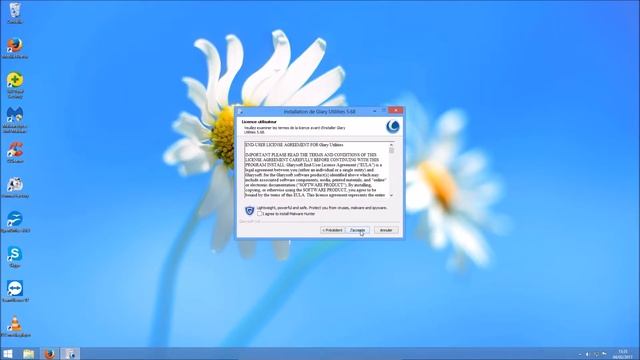Screen dimensions: 640x360
Task: Click the J'accepte button
Action: [358, 230]
